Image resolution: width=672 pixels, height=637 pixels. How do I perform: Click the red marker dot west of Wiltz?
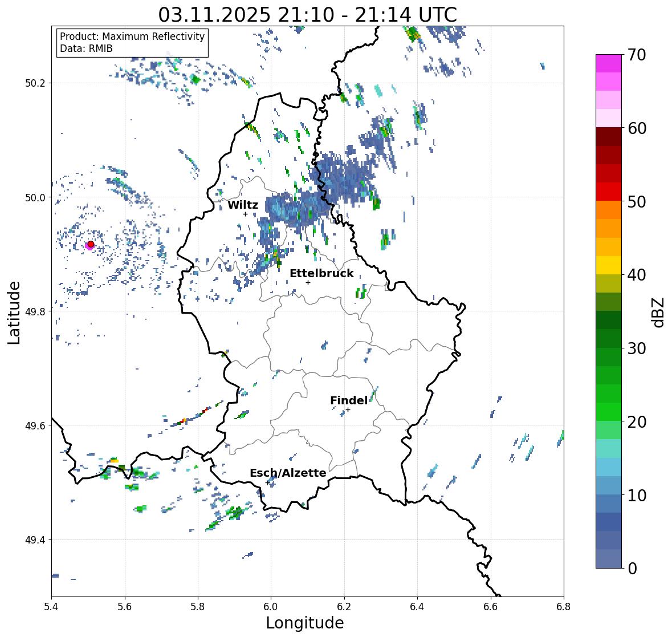point(91,244)
